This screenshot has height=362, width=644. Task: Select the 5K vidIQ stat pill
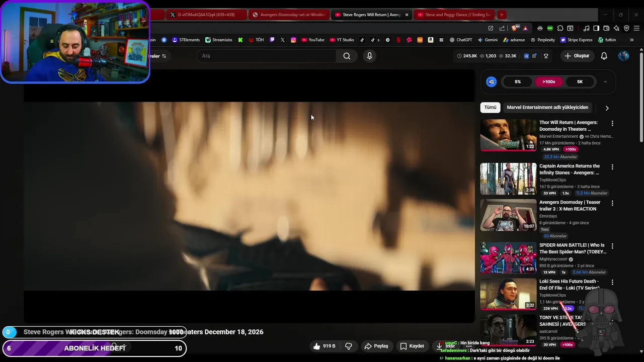(580, 81)
